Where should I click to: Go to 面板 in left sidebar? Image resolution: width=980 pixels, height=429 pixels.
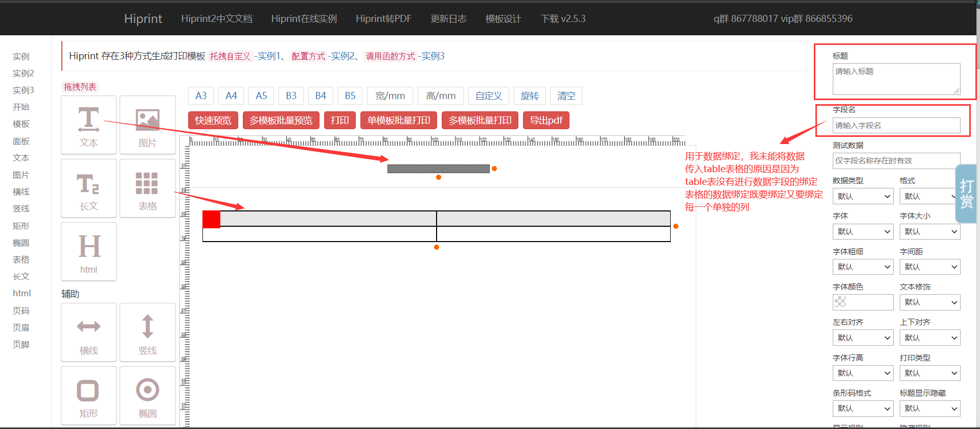(21, 141)
